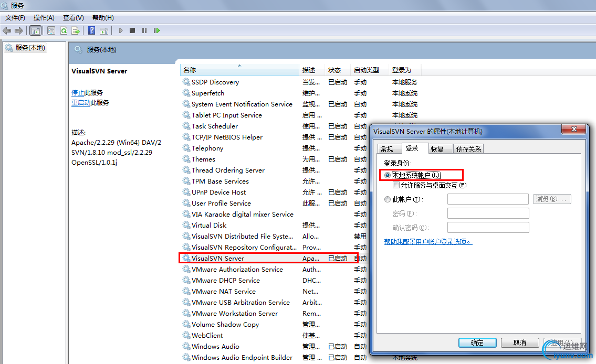
Task: Click the 停止 (Stop) this service link
Action: click(x=78, y=93)
